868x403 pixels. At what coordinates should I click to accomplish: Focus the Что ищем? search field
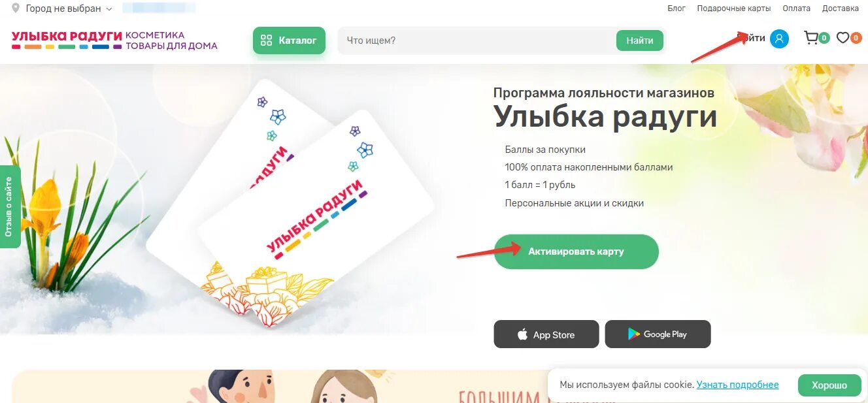tap(477, 40)
